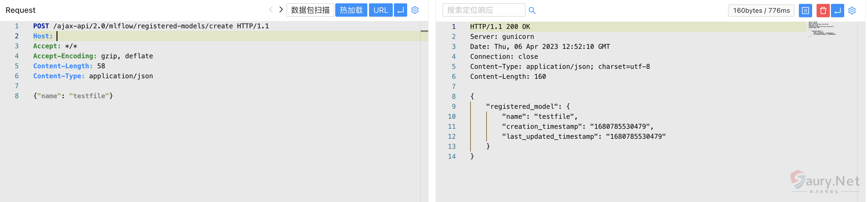Click the "testfile" value in request body
The height and width of the screenshot is (202, 868).
(x=89, y=96)
